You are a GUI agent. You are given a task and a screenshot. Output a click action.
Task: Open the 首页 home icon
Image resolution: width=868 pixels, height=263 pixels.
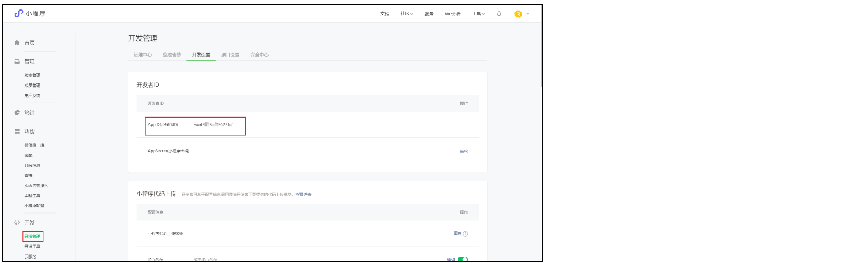17,43
